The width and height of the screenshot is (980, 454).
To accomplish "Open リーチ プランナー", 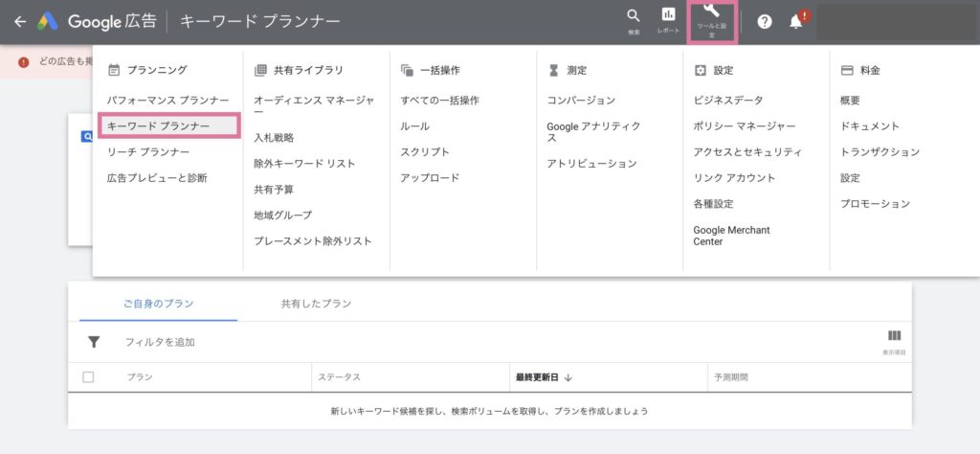I will pos(148,152).
